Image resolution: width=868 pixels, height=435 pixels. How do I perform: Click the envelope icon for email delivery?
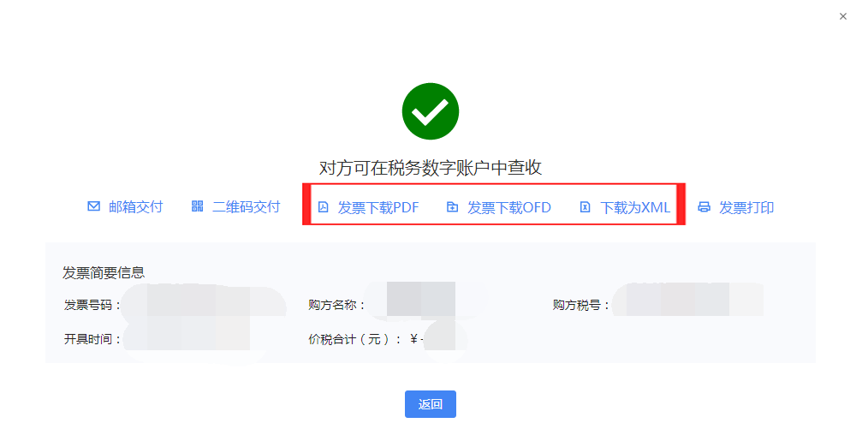click(93, 206)
